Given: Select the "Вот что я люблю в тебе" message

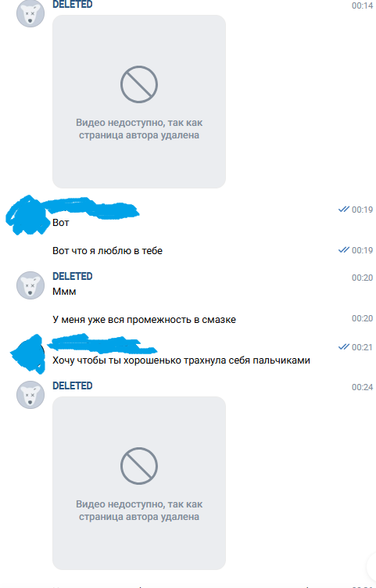Looking at the screenshot, I should tap(107, 251).
